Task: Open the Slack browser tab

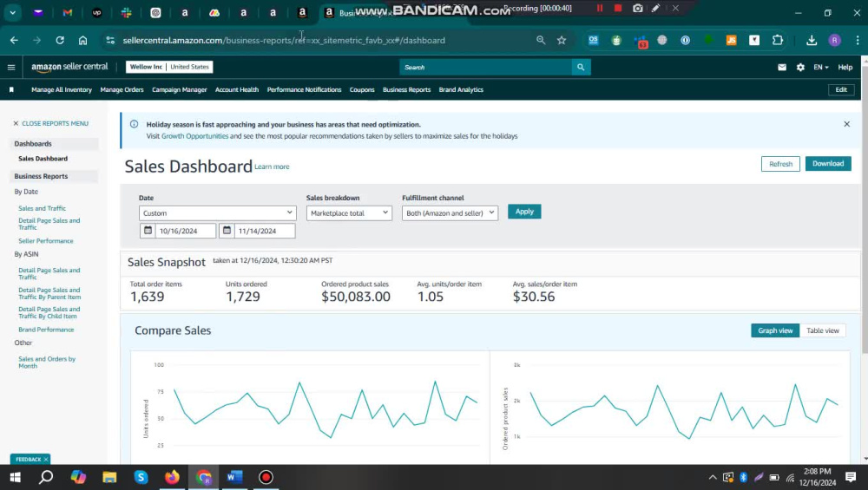Action: (x=126, y=13)
